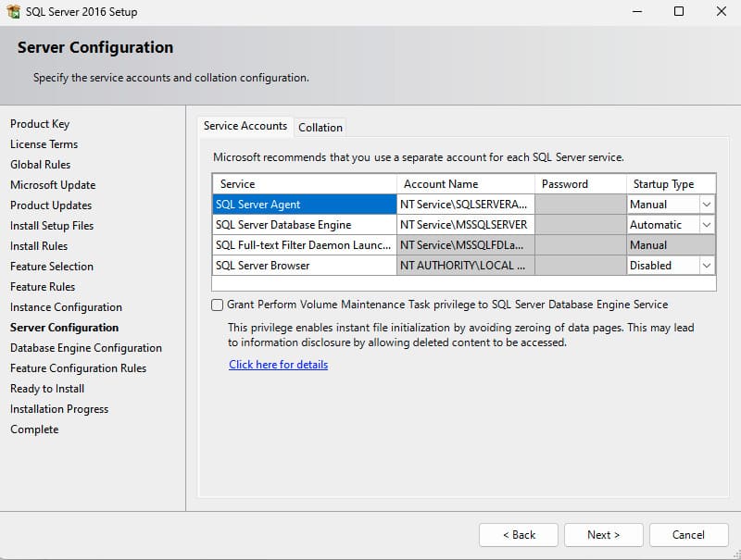Select SQL Full-text Filter Daemon Launcher row
This screenshot has height=560, width=741.
(304, 245)
